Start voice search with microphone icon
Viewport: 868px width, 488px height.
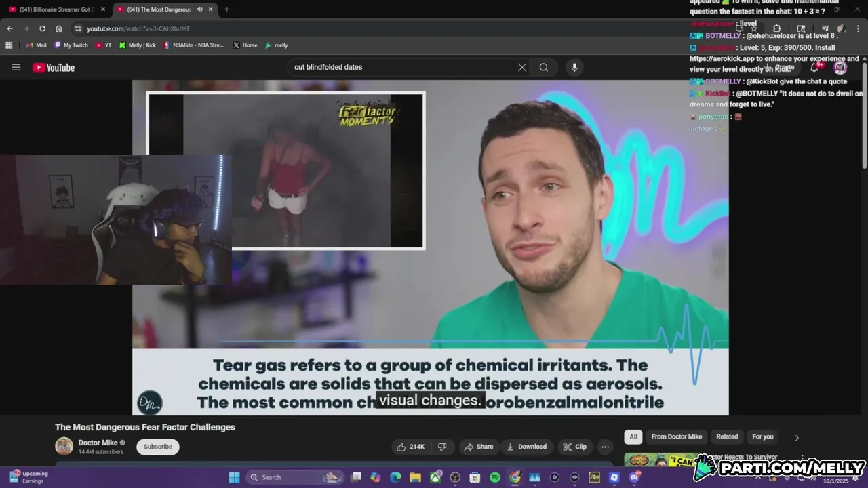tap(574, 67)
